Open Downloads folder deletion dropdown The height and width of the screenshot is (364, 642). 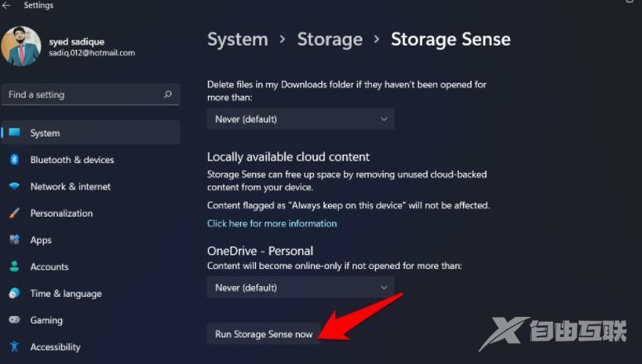(x=301, y=119)
